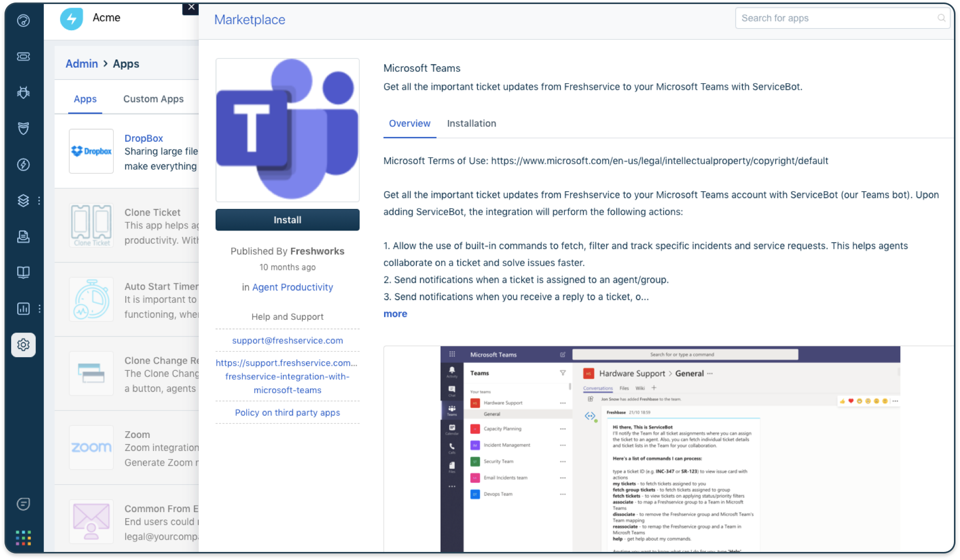Click inside the Search for apps field
This screenshot has height=560, width=960.
818,18
